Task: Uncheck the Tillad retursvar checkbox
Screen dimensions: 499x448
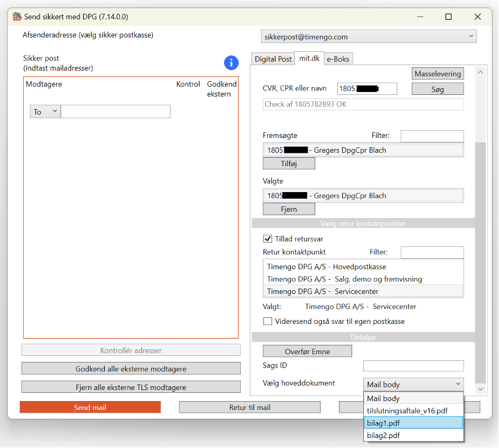Action: click(268, 239)
